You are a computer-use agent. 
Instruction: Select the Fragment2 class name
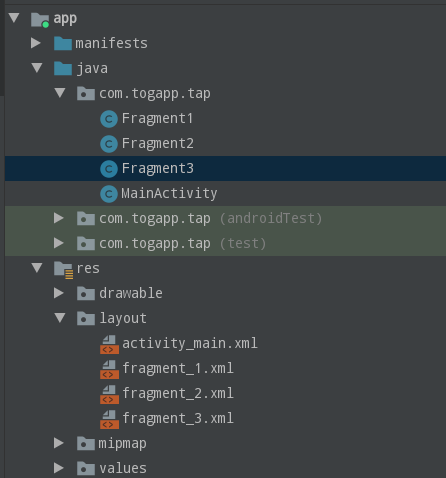point(158,143)
